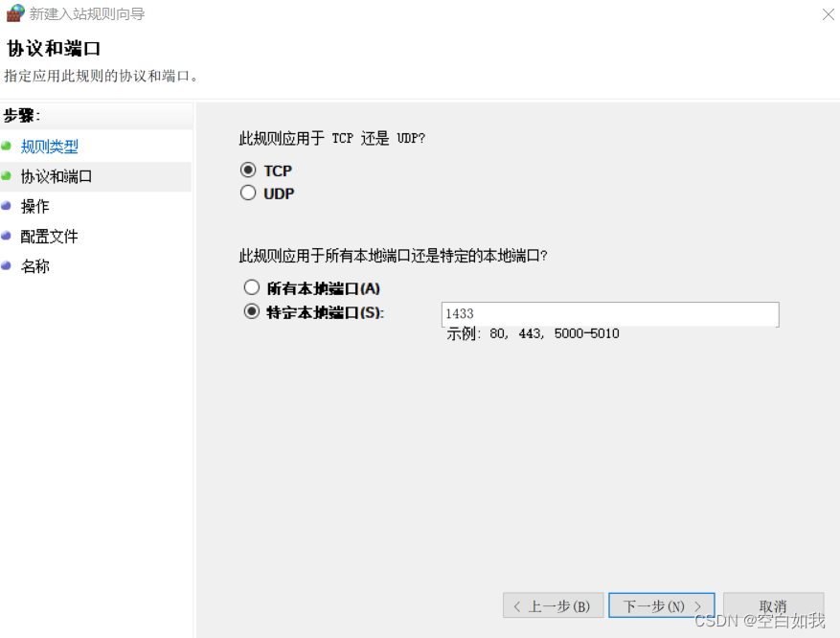This screenshot has height=638, width=840.
Task: Click the 协议和端口 page heading
Action: 54,48
